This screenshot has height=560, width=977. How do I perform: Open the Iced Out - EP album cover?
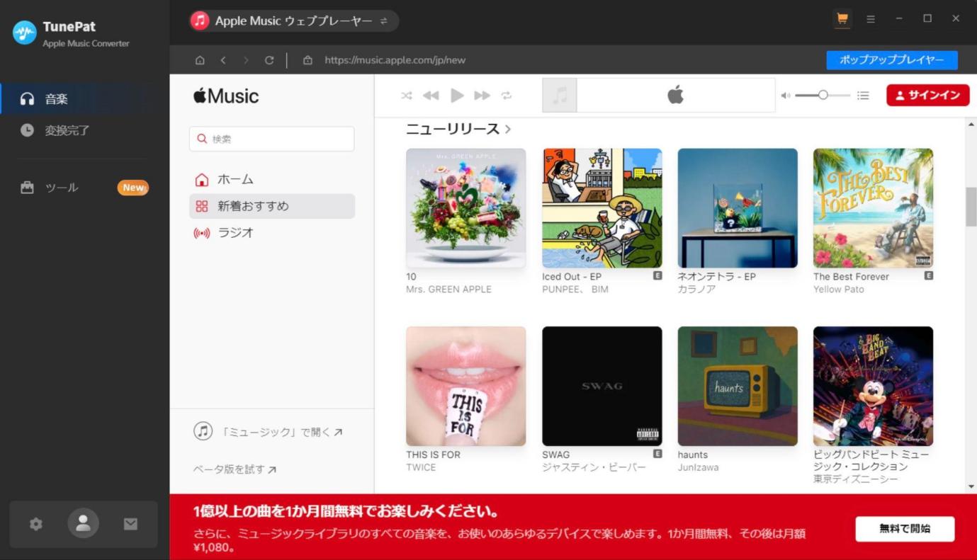tap(602, 208)
